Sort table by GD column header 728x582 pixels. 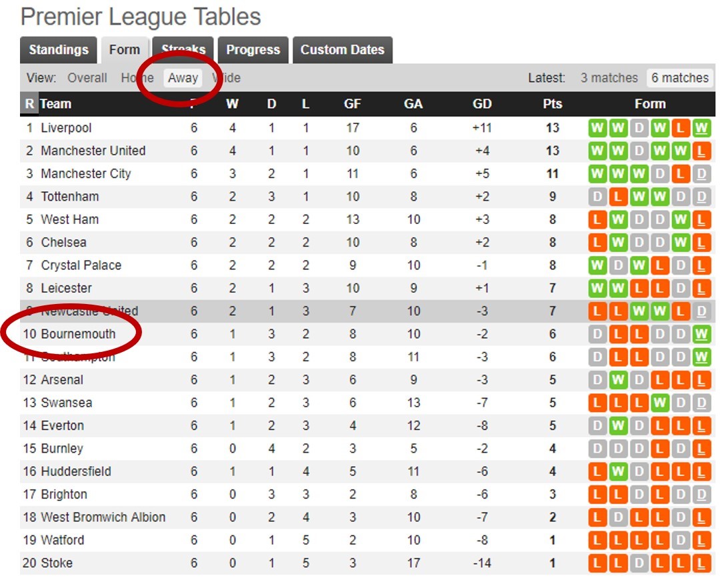click(x=482, y=103)
